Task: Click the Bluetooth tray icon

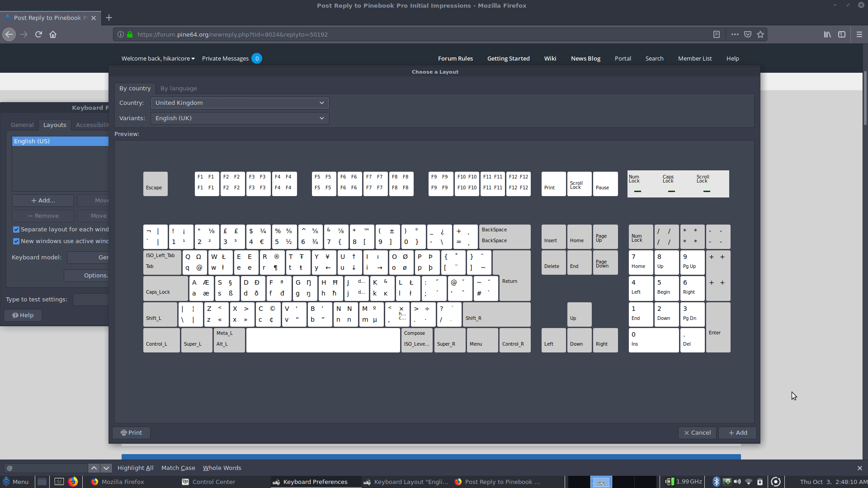Action: click(x=716, y=482)
